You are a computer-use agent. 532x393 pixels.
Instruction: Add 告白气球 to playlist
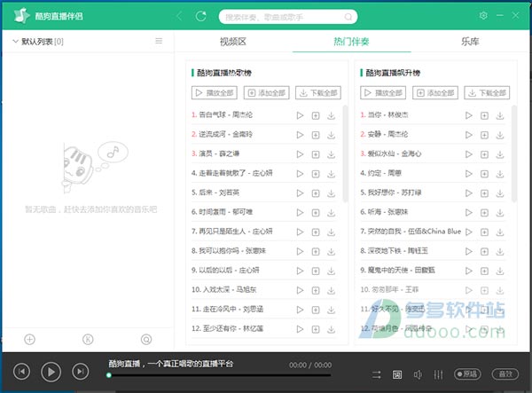316,115
